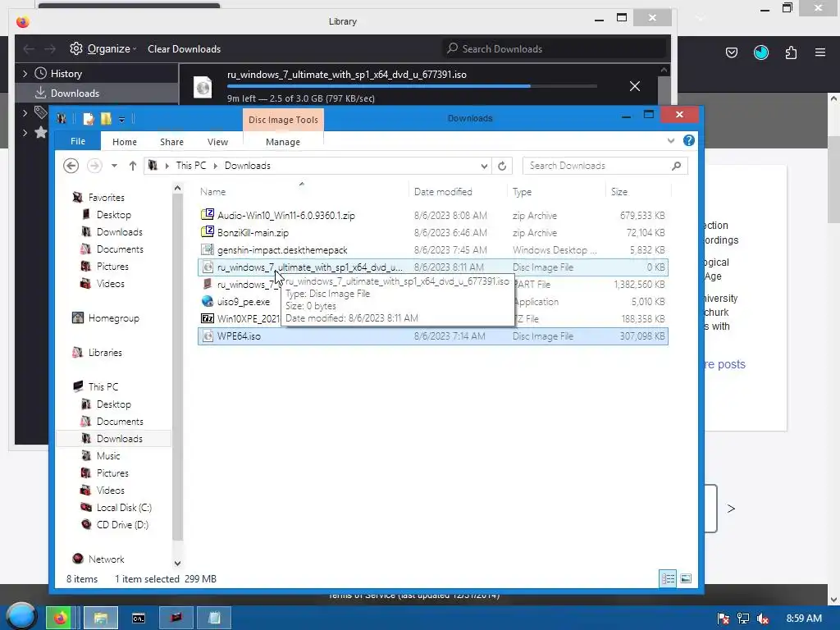Switch to the Share ribbon tab
This screenshot has width=840, height=630.
point(171,142)
